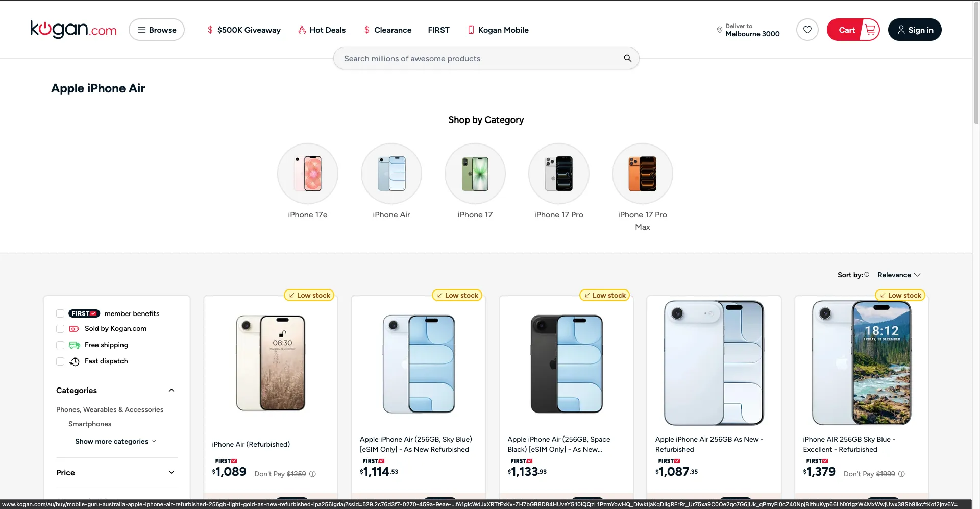Open the wishlist heart icon
Viewport: 980px width, 509px height.
[807, 30]
